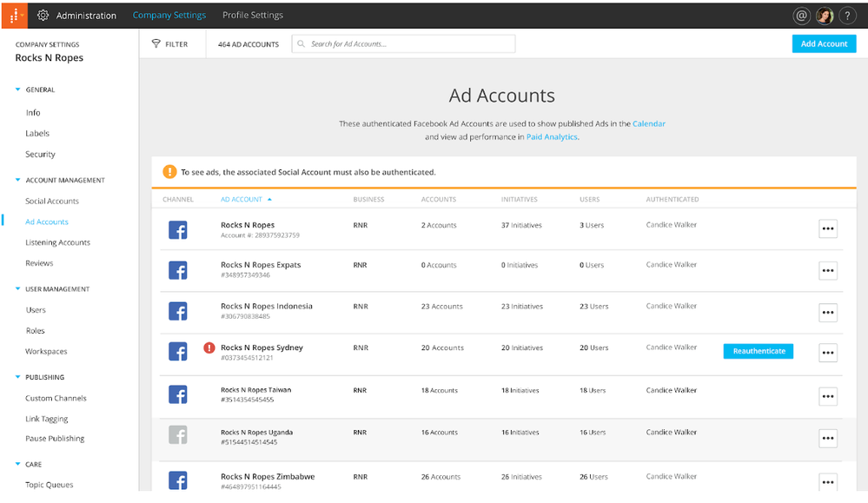Viewport: 868px width, 503px height.
Task: Click the Accounts column header
Action: [x=439, y=199]
